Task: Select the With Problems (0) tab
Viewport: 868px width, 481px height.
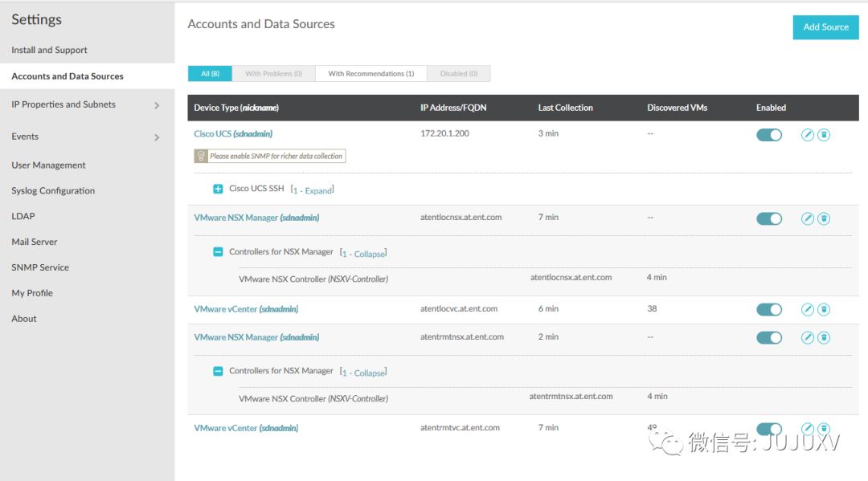Action: point(273,74)
